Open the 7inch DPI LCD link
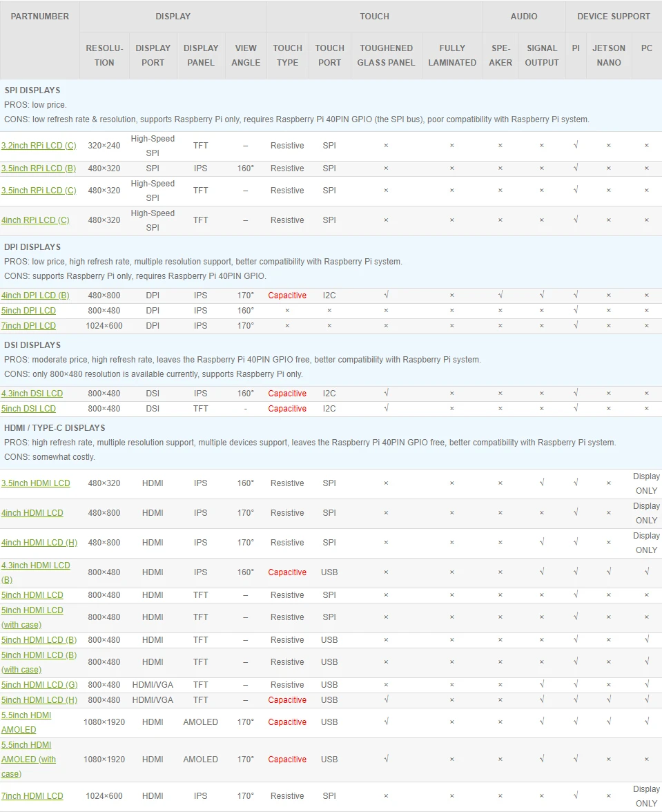This screenshot has height=812, width=662. tap(28, 326)
